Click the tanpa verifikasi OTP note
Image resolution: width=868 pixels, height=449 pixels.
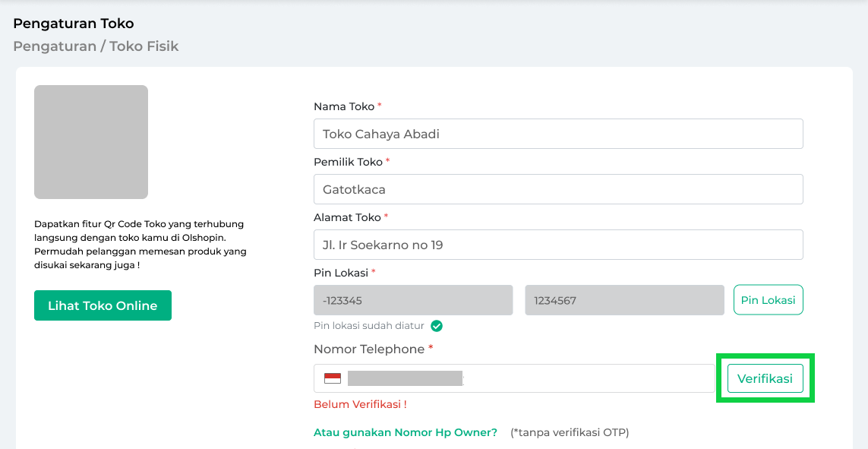pos(570,432)
